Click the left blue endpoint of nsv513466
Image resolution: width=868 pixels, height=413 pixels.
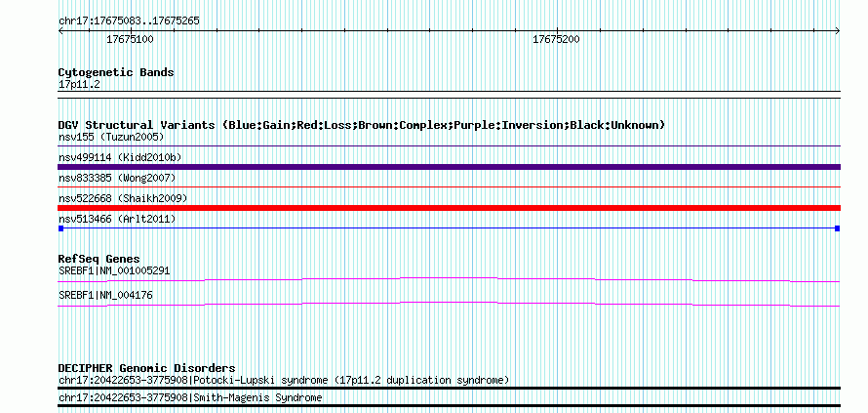coord(60,228)
